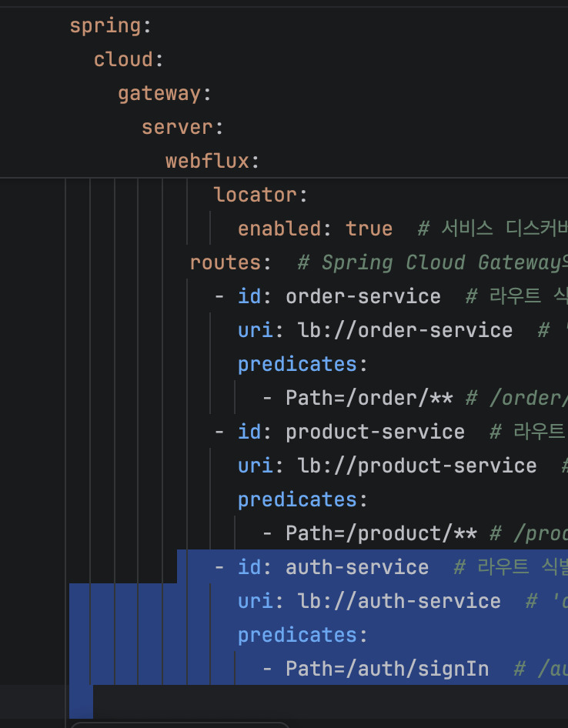The image size is (568, 728).
Task: Click the 'Path=/product/**' predicate
Action: click(x=381, y=533)
